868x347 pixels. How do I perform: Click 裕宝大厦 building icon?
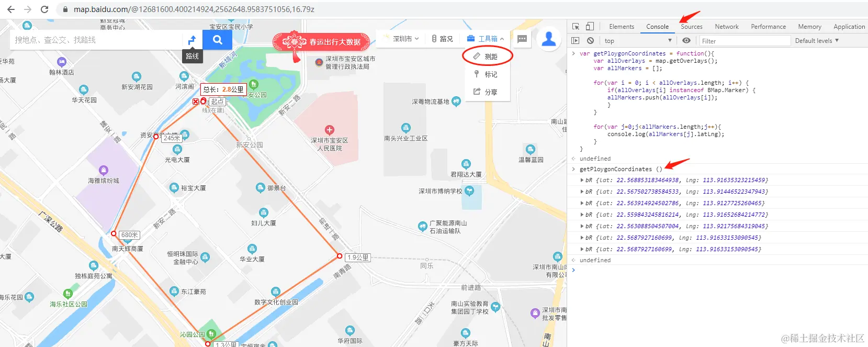pyautogui.click(x=174, y=187)
